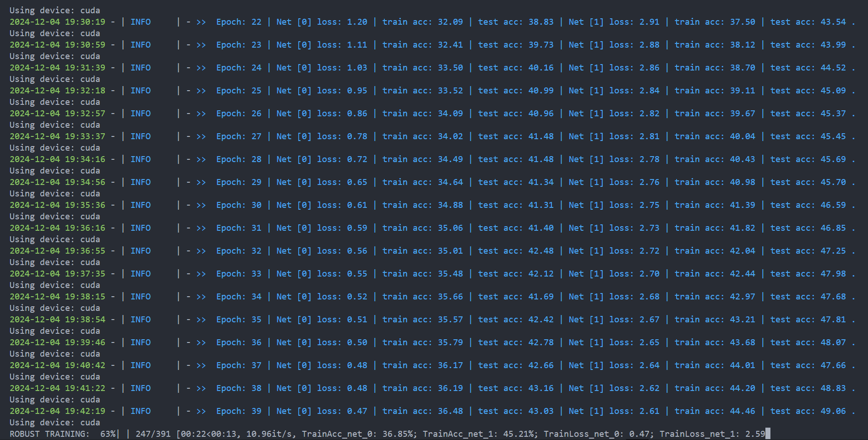
Task: Click Net [0] train acc 36.19 in Epoch 38
Action: pyautogui.click(x=450, y=388)
